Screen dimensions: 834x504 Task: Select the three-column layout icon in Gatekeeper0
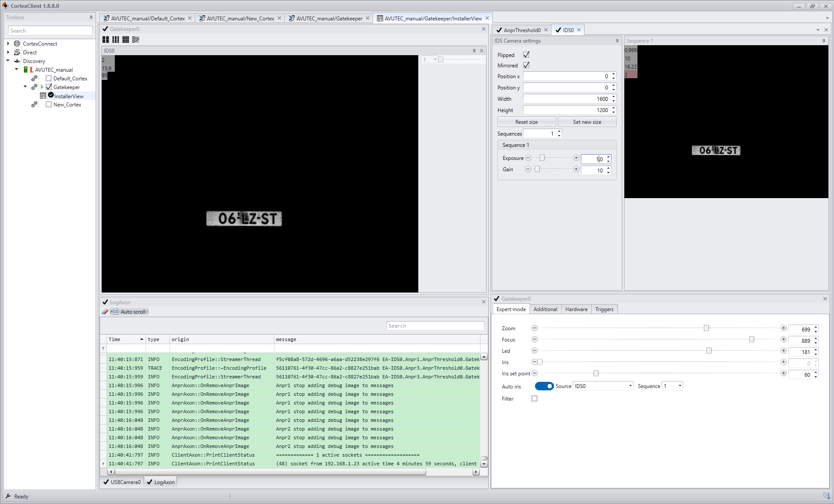tap(116, 40)
